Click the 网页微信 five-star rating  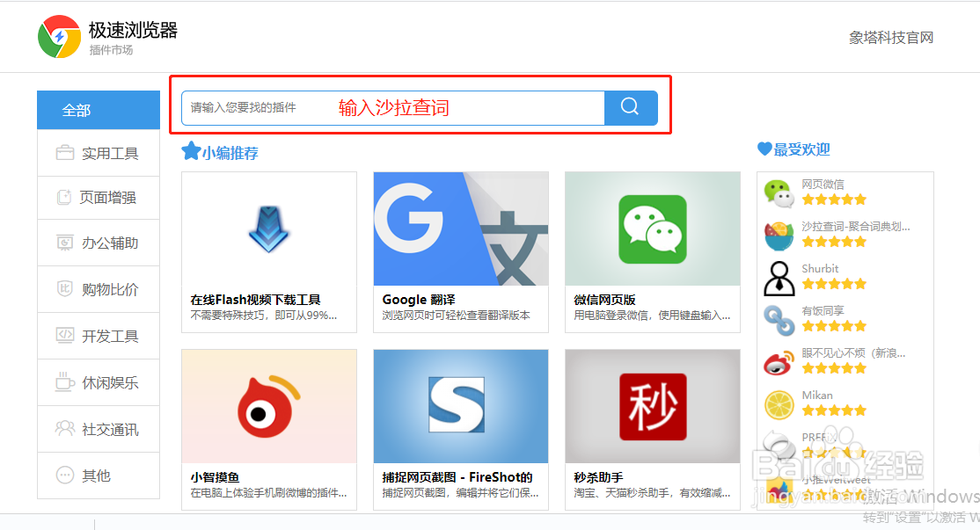pyautogui.click(x=834, y=200)
